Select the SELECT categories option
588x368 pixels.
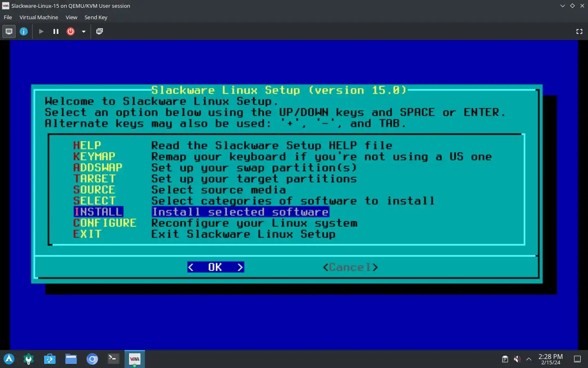pyautogui.click(x=94, y=200)
